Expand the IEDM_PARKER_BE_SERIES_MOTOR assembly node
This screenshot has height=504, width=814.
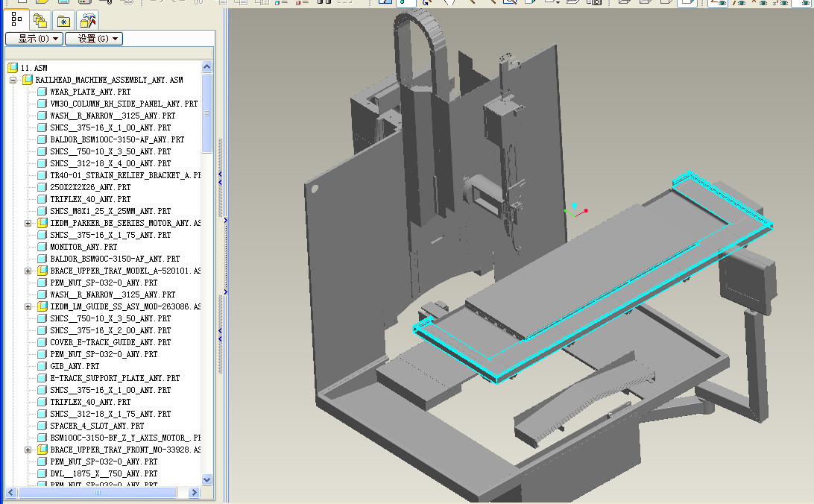[x=28, y=223]
